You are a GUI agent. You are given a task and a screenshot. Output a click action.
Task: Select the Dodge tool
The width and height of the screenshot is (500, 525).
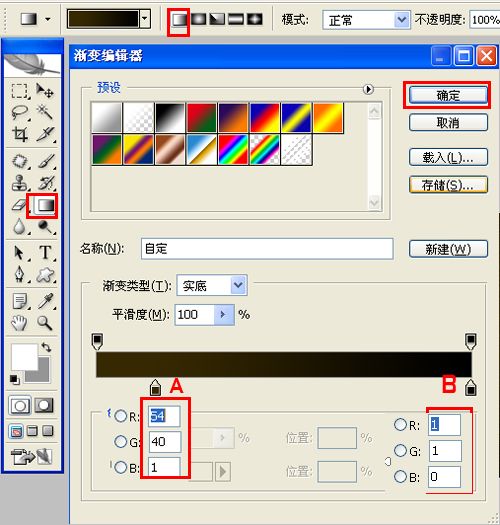coord(45,227)
